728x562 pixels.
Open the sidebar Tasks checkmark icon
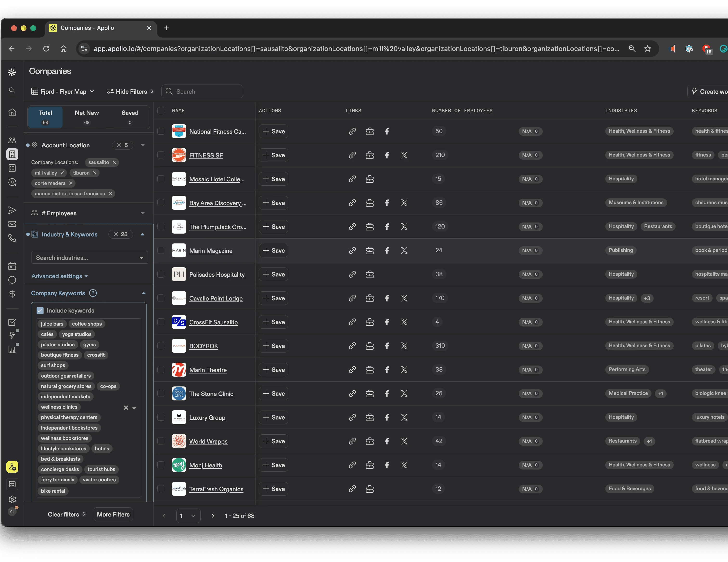click(12, 322)
